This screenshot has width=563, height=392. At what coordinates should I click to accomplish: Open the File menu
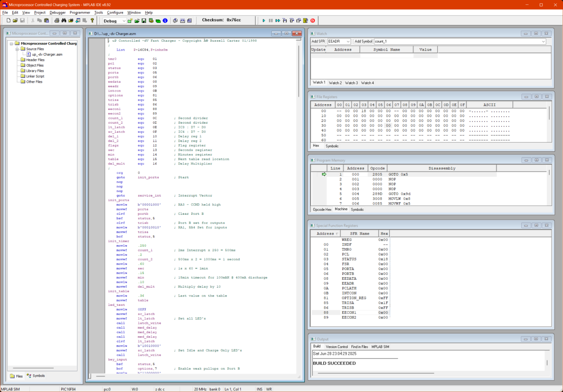[5, 13]
